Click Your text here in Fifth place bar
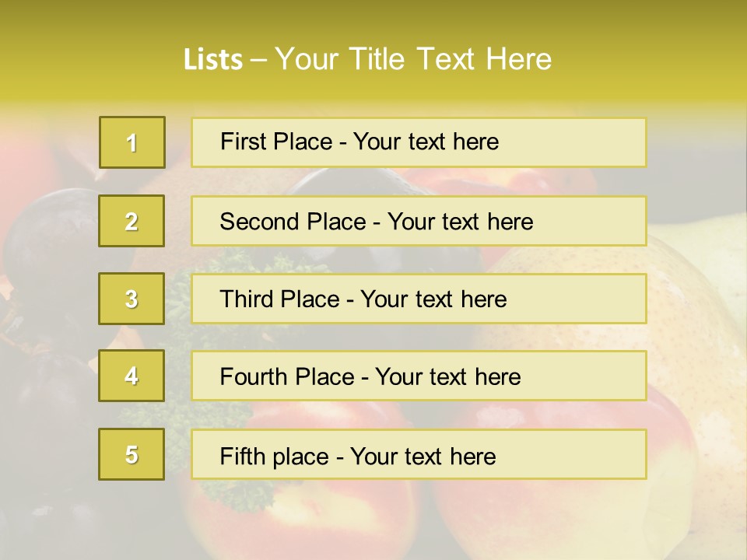Screen dimensions: 747x560 [423, 456]
